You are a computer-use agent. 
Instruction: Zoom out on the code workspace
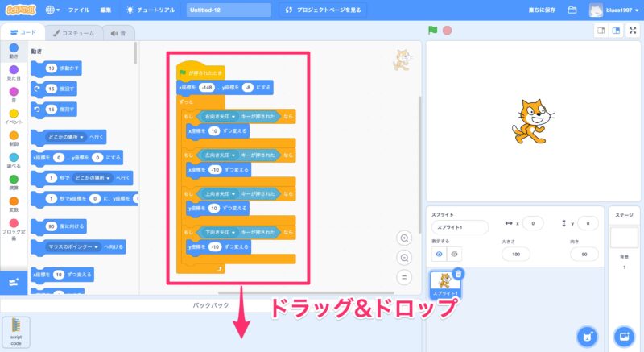point(405,258)
